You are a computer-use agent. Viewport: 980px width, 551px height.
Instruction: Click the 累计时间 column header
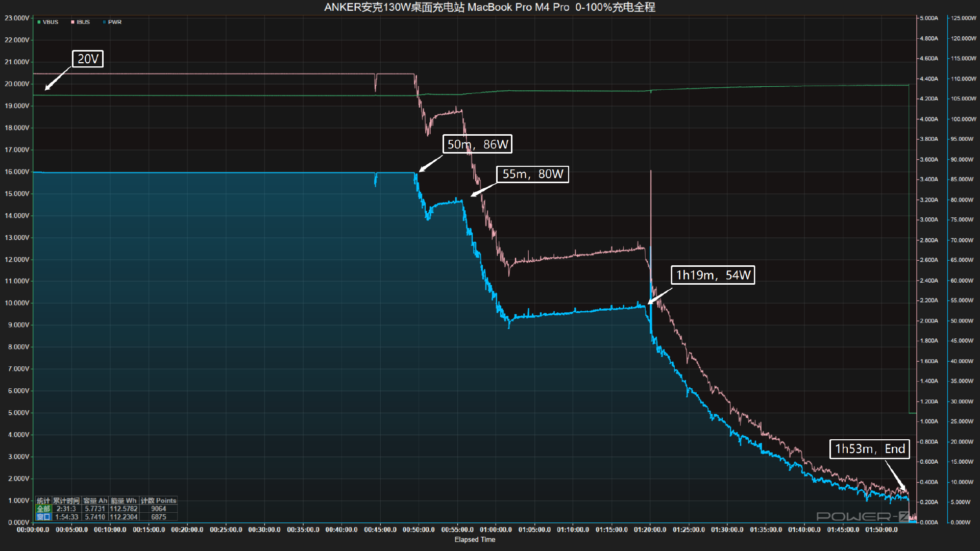tap(66, 500)
